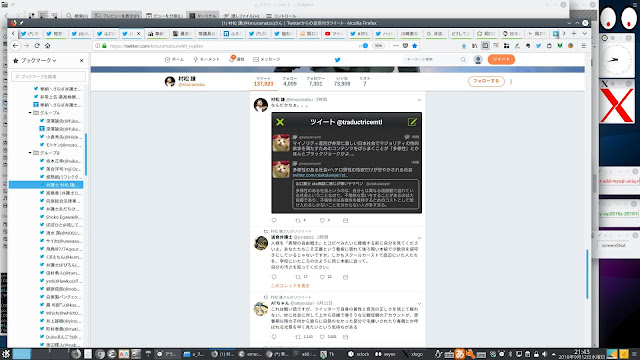Open the モーメント menu item
The width and height of the screenshot is (640, 360).
click(207, 60)
